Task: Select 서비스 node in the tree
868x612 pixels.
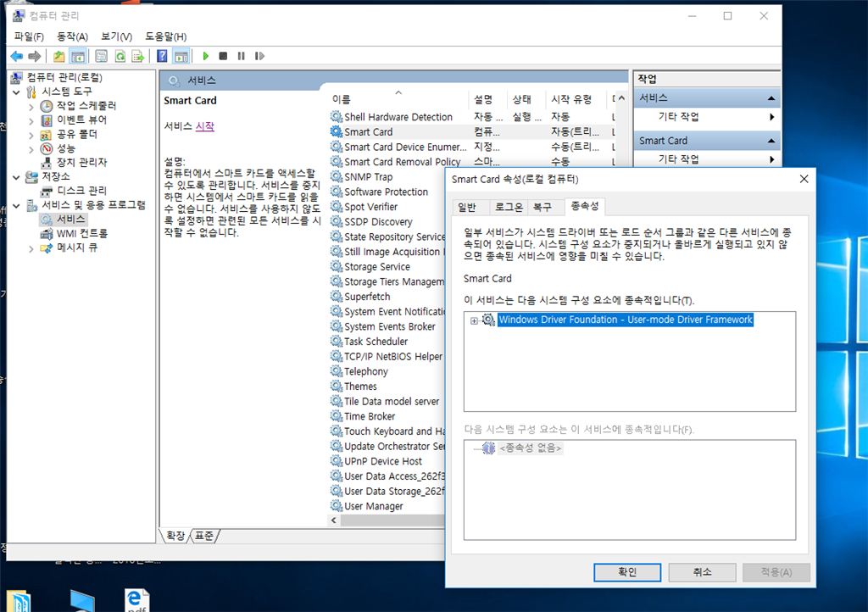Action: tap(71, 220)
